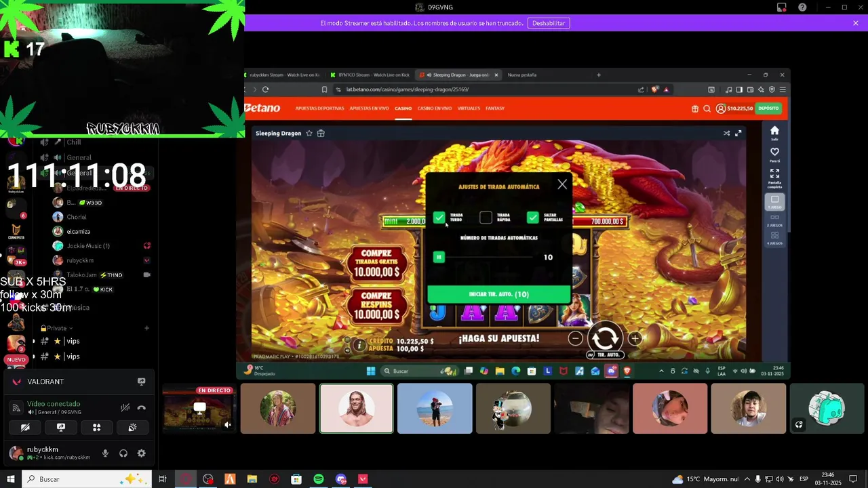868x488 pixels.
Task: Uncheck the Saltar Pantallas checkbox
Action: coord(533,218)
